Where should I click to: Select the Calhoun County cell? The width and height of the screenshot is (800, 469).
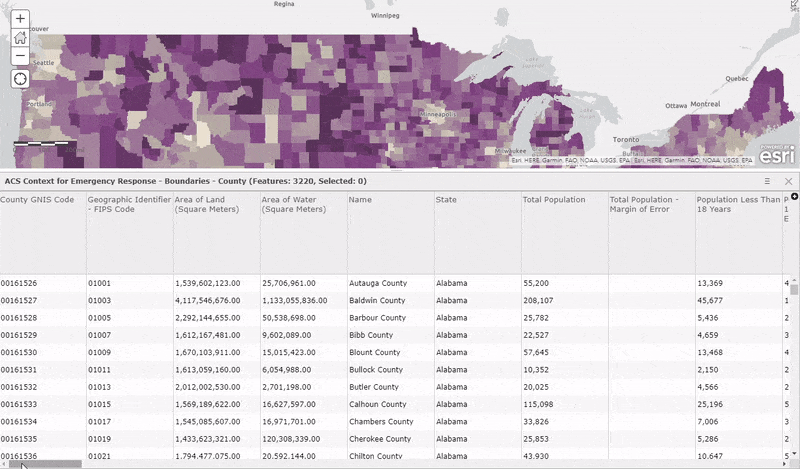378,405
